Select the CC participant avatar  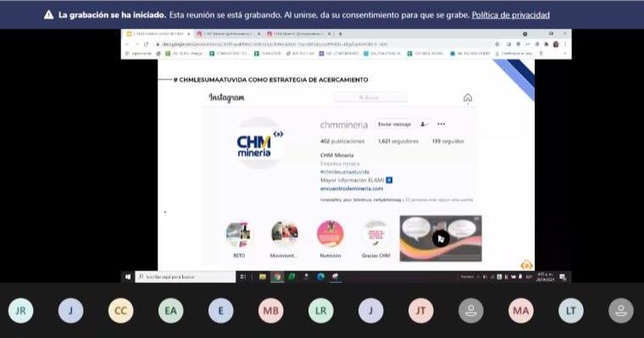tap(120, 311)
